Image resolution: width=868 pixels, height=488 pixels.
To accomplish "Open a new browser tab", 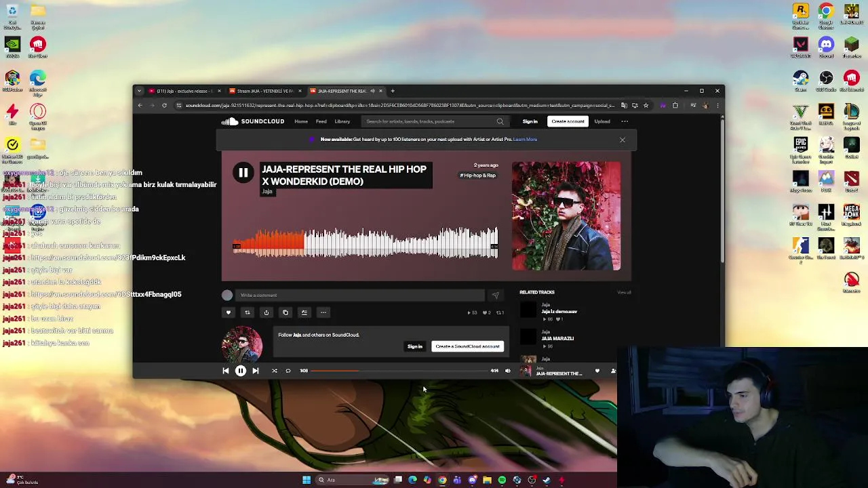I will 393,91.
